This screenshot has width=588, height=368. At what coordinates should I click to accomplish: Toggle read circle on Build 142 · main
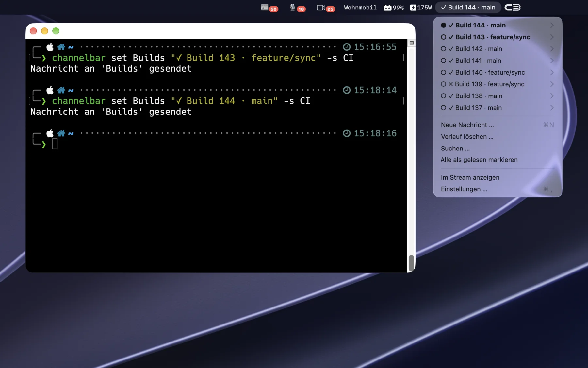pos(443,49)
